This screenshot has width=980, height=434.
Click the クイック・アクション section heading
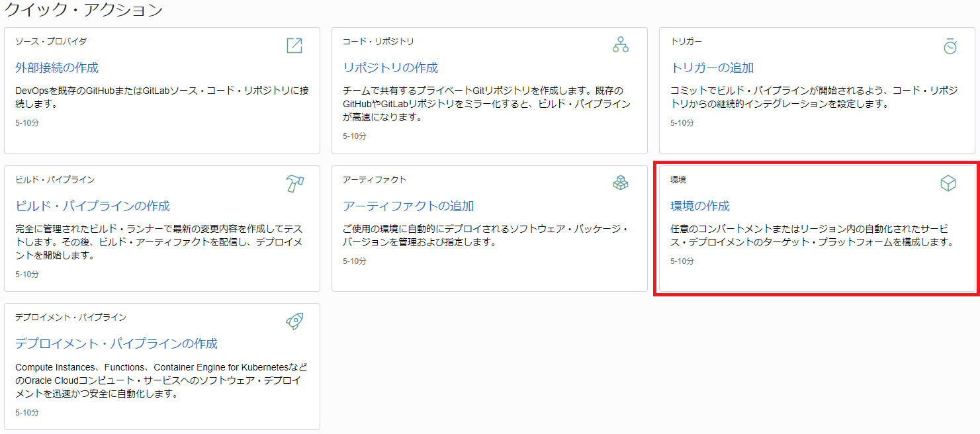point(83,10)
